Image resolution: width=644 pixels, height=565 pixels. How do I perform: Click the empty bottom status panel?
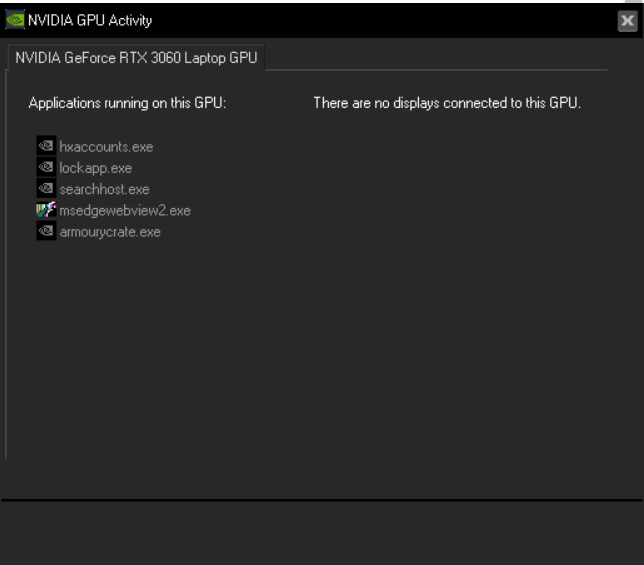(322, 532)
